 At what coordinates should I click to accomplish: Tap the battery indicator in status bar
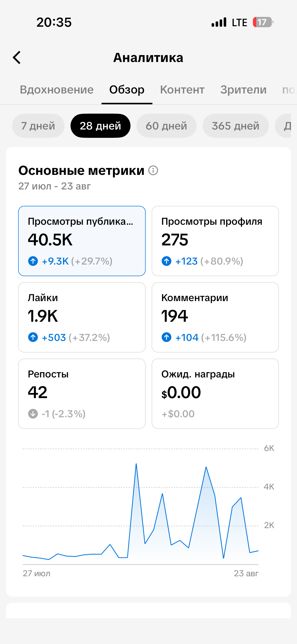tap(263, 22)
